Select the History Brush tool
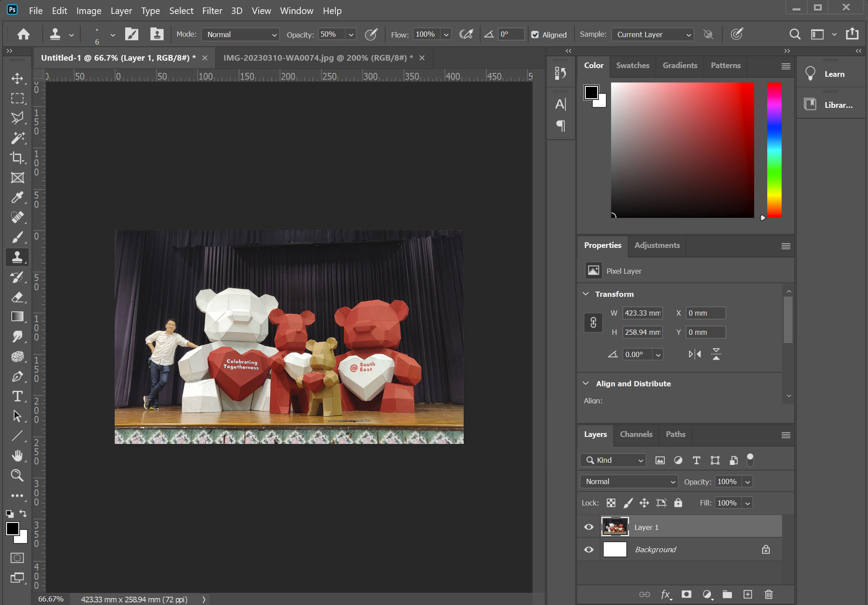This screenshot has width=868, height=605. click(17, 277)
